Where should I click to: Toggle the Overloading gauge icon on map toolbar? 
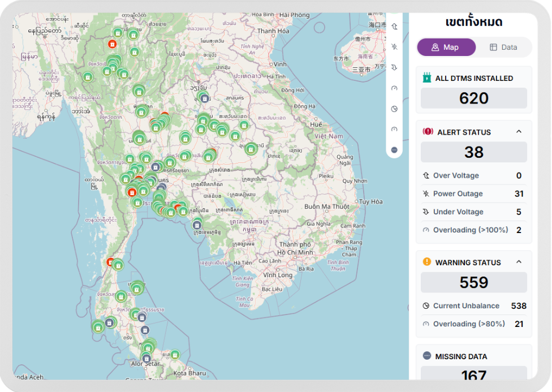click(394, 88)
